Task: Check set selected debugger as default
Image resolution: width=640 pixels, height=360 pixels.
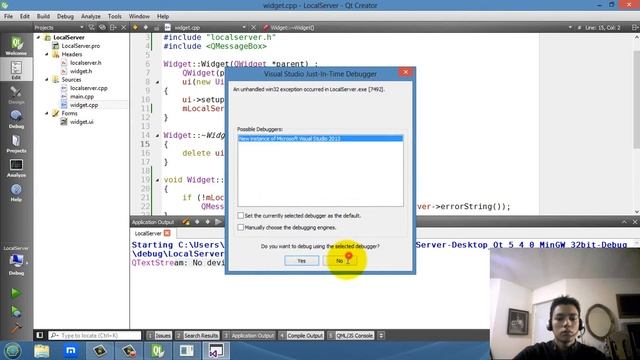Action: [x=240, y=215]
